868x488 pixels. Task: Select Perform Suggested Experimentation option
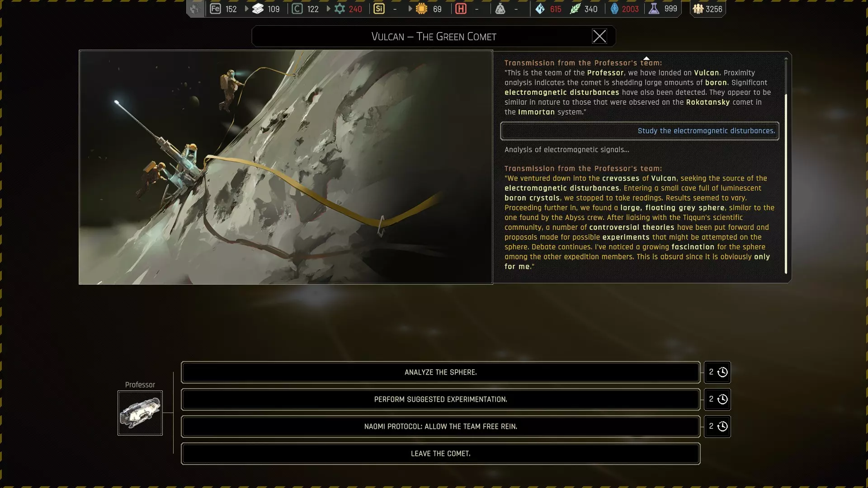coord(440,399)
